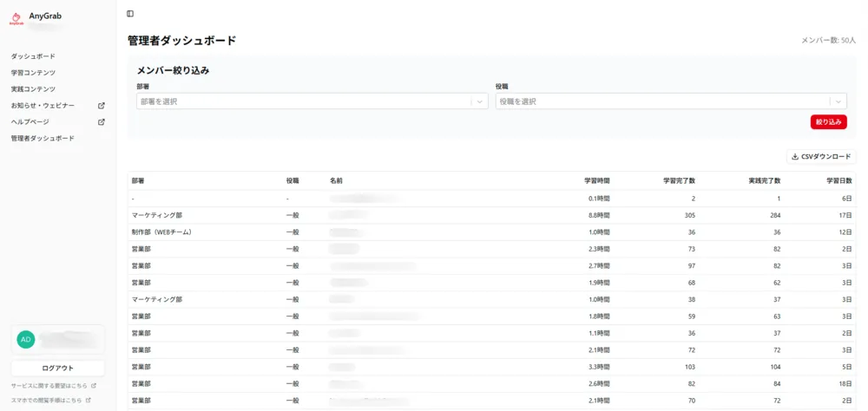The image size is (868, 411).
Task: Go to 学習コンテンツ menu item
Action: click(33, 73)
